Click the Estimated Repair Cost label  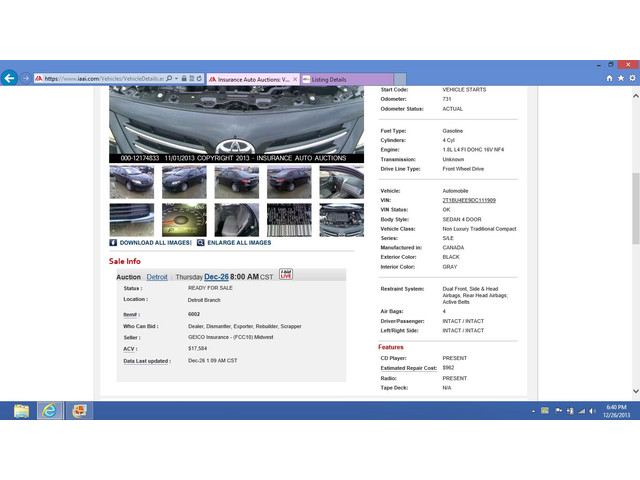(409, 368)
